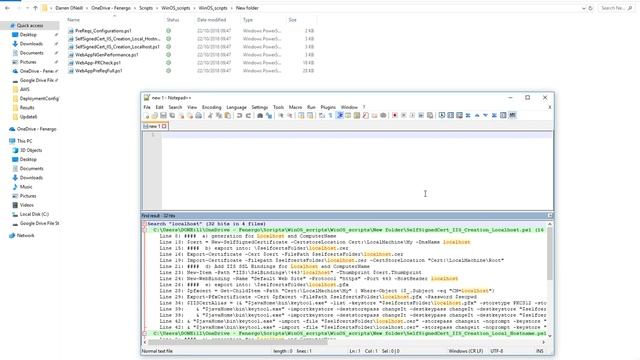Select the PreReqs_Configurations.ps1 file

pos(103,31)
